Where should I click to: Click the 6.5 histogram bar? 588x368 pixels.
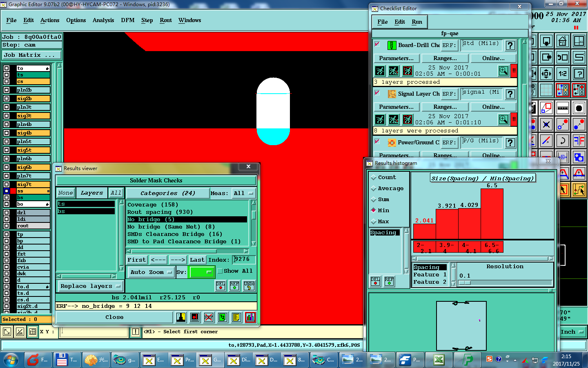tap(492, 214)
